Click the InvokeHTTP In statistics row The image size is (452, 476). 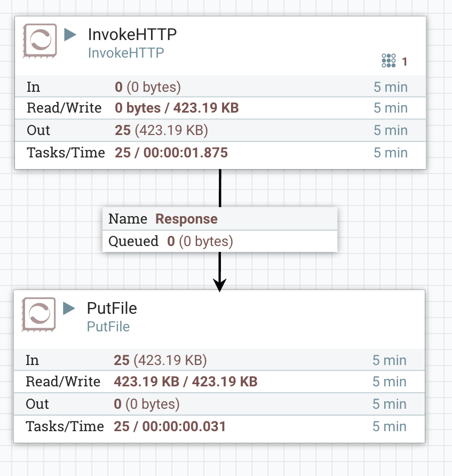tap(220, 87)
